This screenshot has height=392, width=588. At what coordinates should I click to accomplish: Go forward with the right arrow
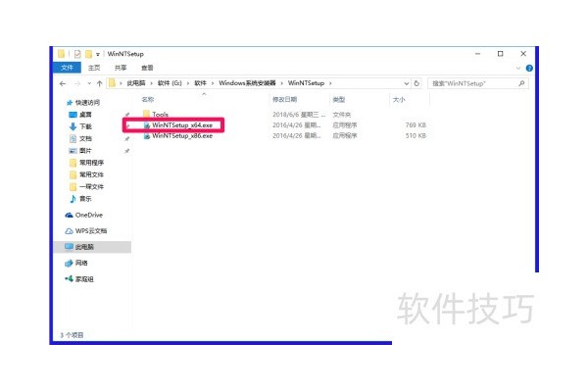point(77,83)
